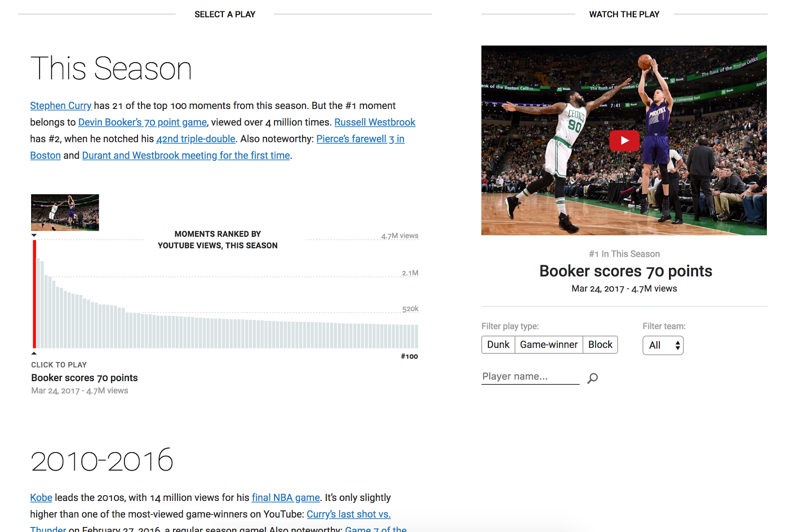Click the Filter team label
Viewport: 803px width, 532px height.
click(x=664, y=326)
